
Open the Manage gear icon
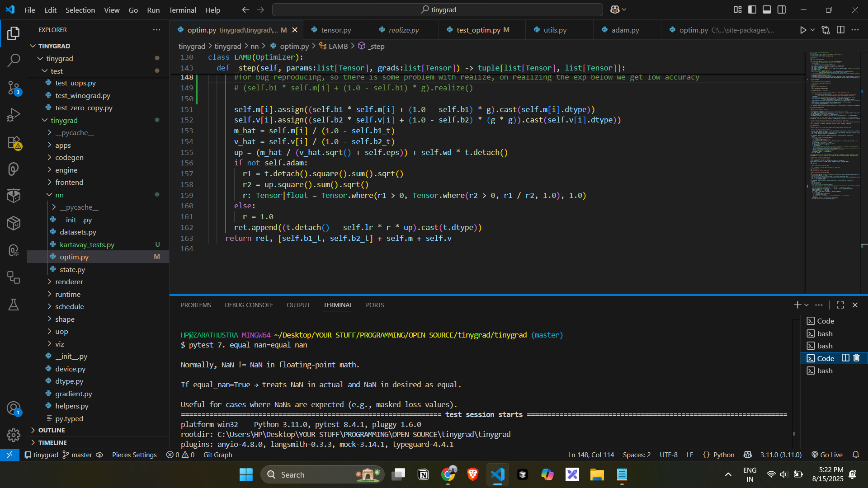click(x=14, y=435)
